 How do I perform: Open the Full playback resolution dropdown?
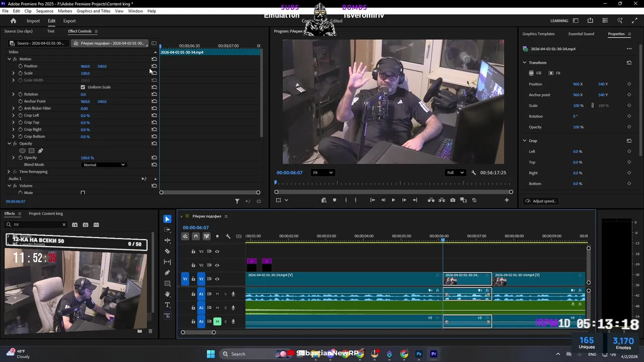(455, 172)
